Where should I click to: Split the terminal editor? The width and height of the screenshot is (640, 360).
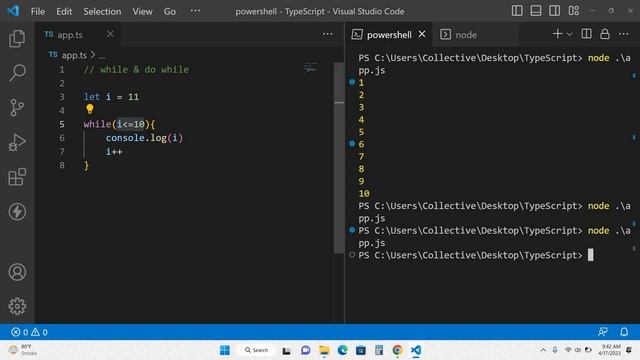coord(587,34)
